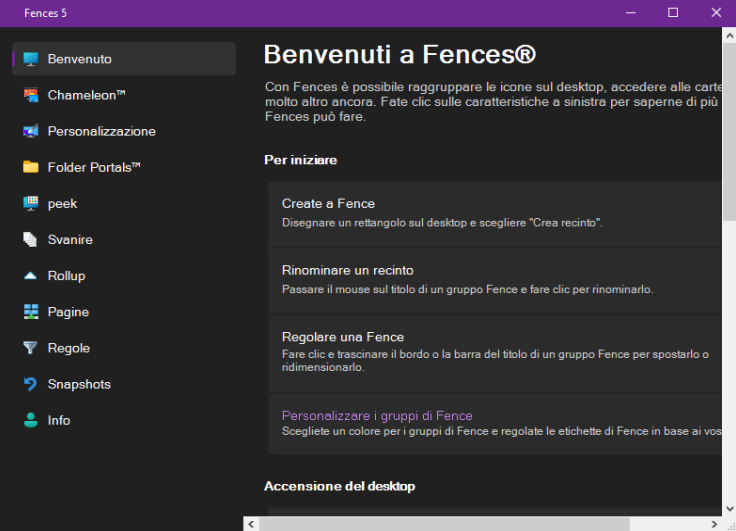Switch to the peek section
This screenshot has width=736, height=531.
[124, 204]
